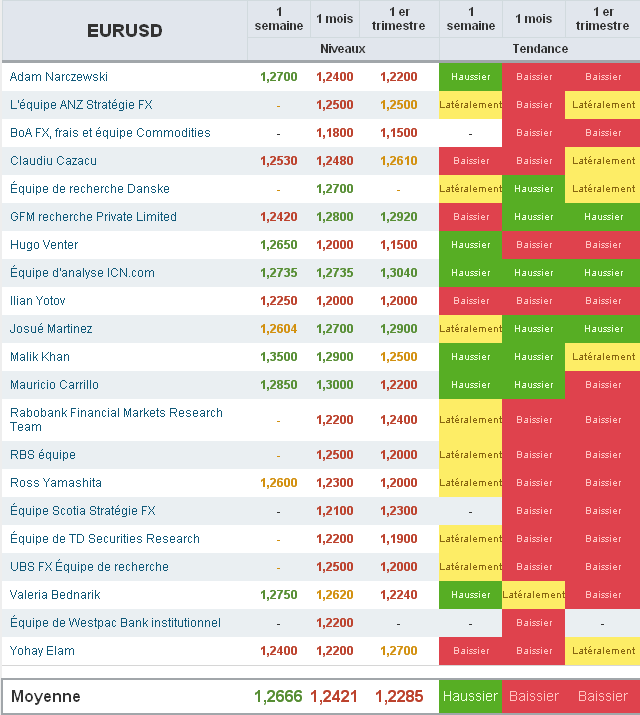Open L'équipe ANZ Stratégie FX link
This screenshot has width=640, height=715.
click(x=81, y=104)
